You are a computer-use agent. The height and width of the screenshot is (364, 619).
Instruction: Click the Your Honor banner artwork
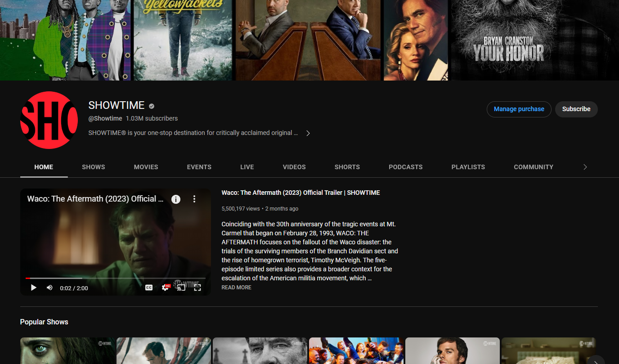click(x=534, y=40)
